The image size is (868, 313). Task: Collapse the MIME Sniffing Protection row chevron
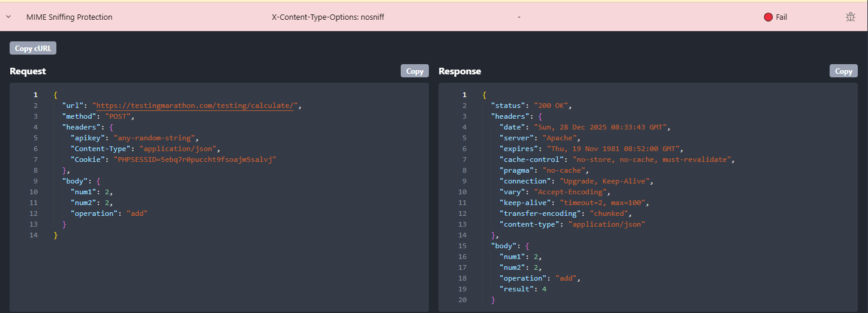pos(8,17)
